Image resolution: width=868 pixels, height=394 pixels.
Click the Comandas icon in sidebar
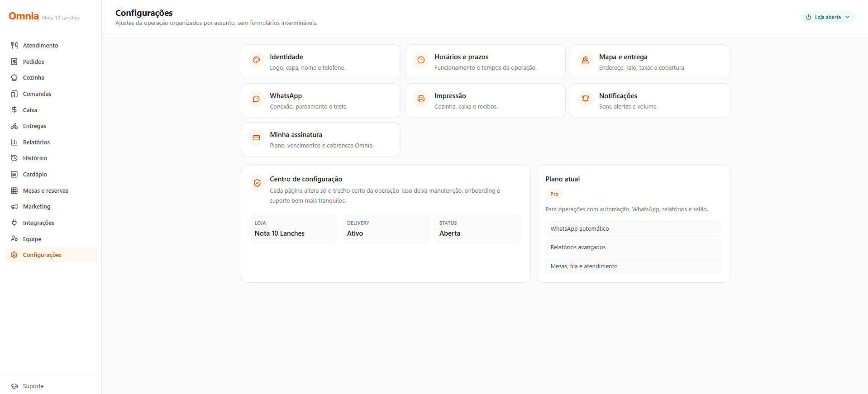(14, 94)
